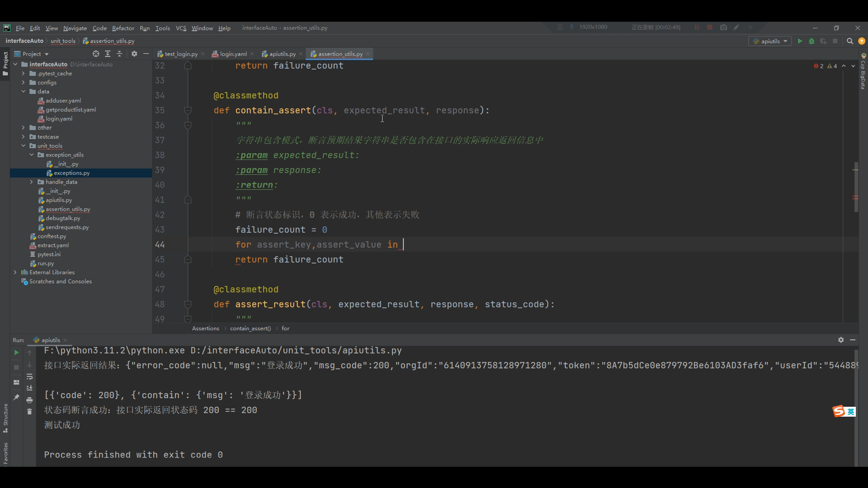Collapse the exception_utils folder

(32, 155)
